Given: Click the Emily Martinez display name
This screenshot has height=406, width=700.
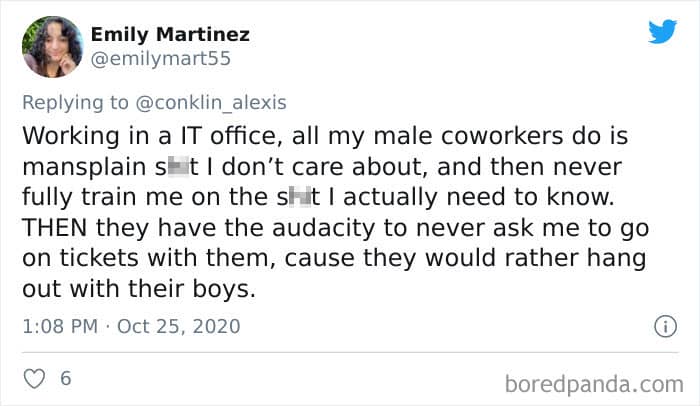Looking at the screenshot, I should 170,35.
